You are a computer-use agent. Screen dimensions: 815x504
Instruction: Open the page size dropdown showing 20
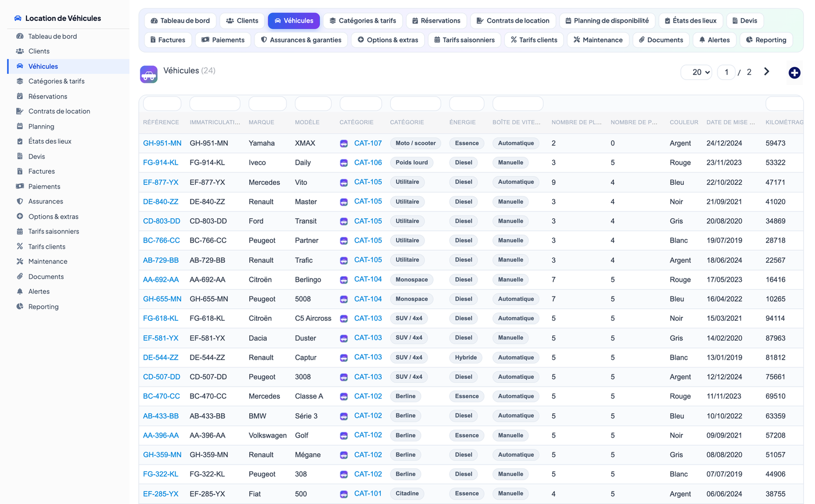(x=697, y=72)
